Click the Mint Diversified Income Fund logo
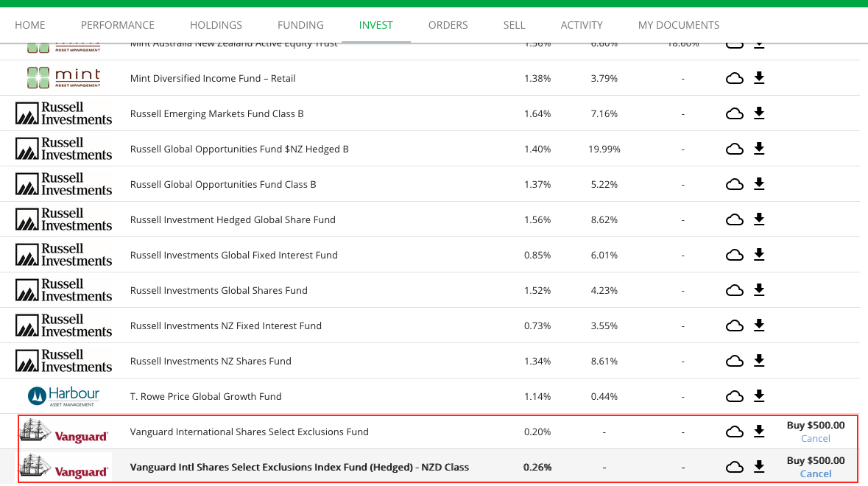Screen dimensions: 868x486 point(63,78)
